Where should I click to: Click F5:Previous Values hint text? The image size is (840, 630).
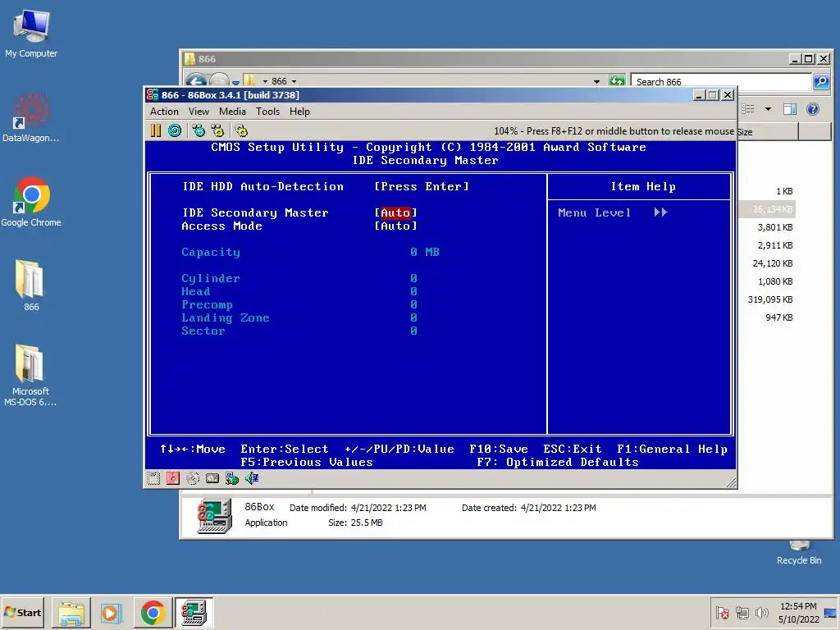tap(307, 462)
